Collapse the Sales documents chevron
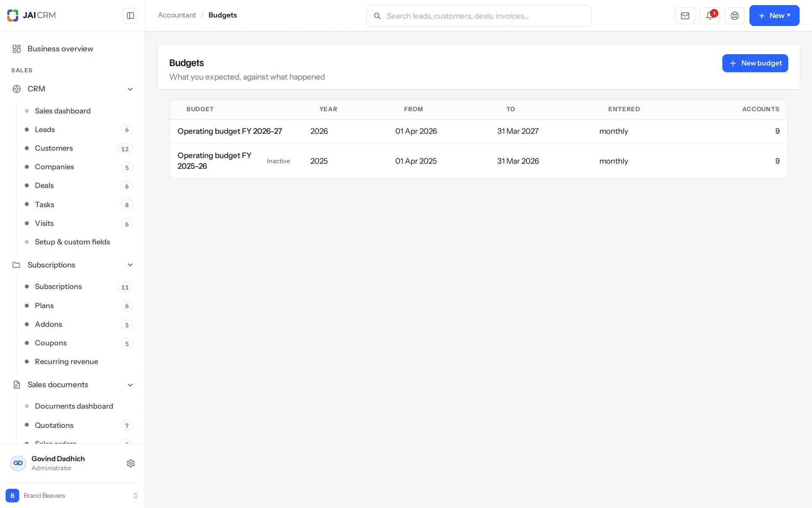The width and height of the screenshot is (812, 508). [x=130, y=385]
